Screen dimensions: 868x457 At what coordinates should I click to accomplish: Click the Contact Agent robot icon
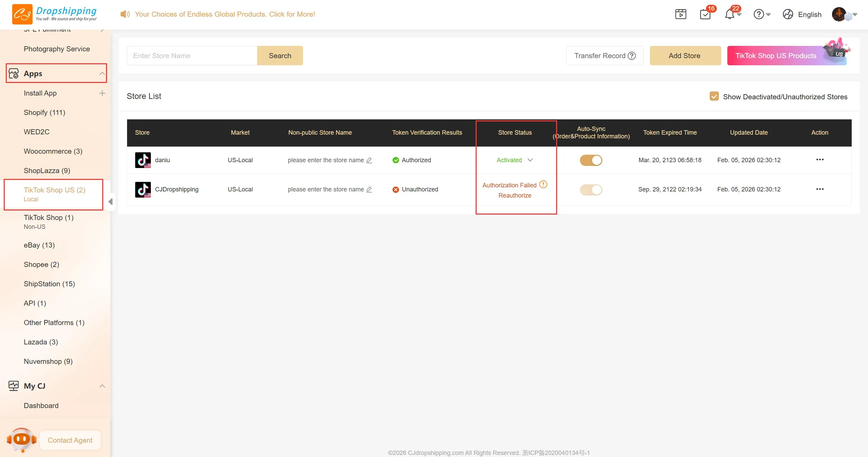22,440
